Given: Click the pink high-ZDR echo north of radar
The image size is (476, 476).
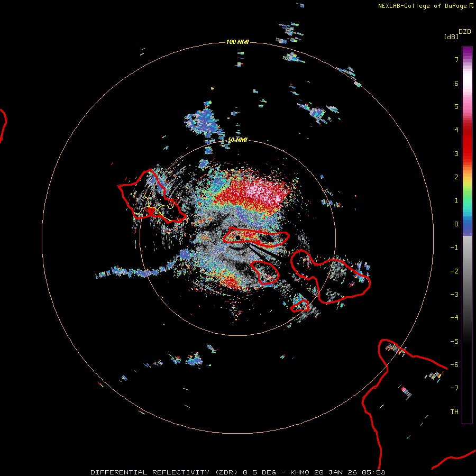Looking at the screenshot, I should point(263,191).
